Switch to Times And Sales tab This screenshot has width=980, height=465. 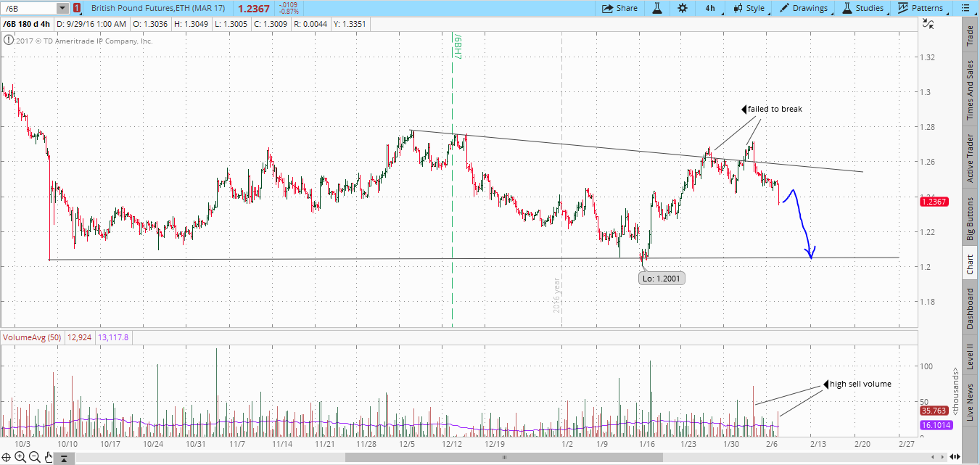pos(970,89)
